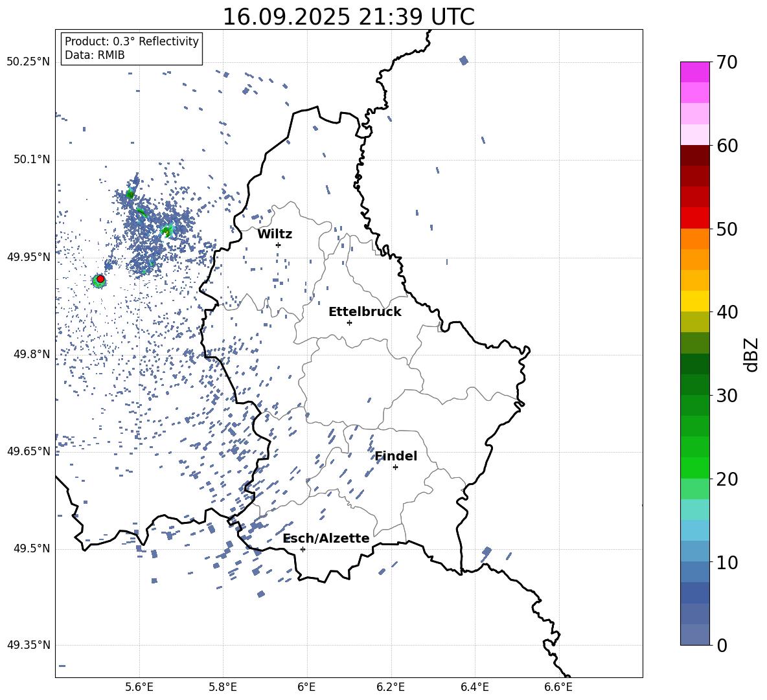The image size is (767, 700).
Task: Click the 20 tick on the colorbar
Action: click(x=727, y=479)
